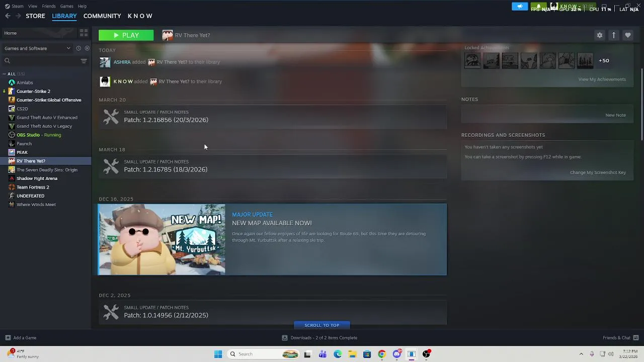Viewport: 644px width, 362px height.
Task: Select Aimlabs in the library
Action: point(25,82)
